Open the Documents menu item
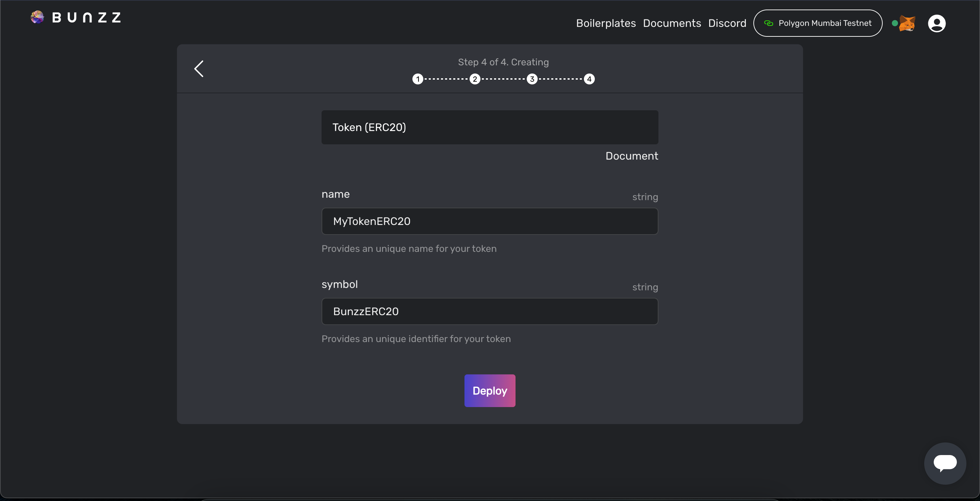Viewport: 980px width, 501px height. point(672,23)
